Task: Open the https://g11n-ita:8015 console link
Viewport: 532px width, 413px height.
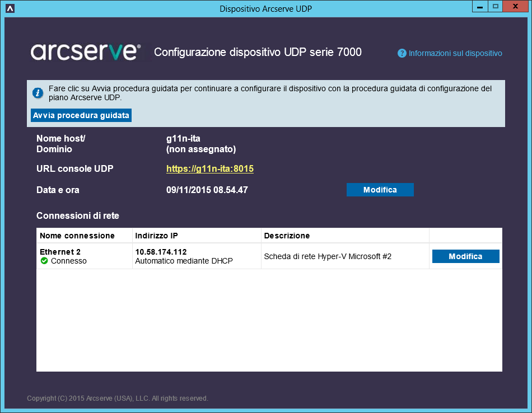Action: 209,168
